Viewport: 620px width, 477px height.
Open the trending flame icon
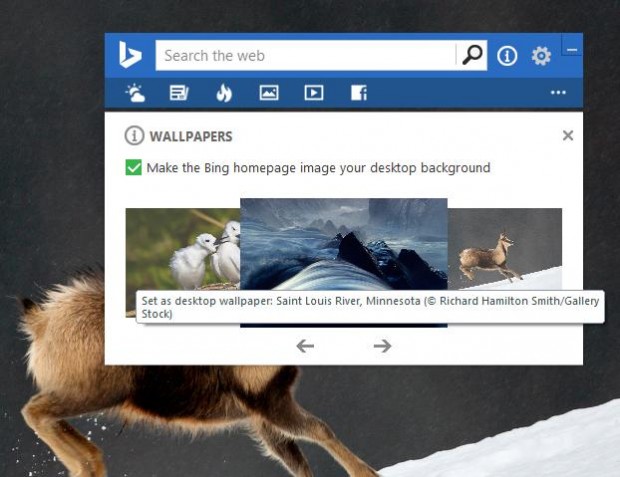click(x=224, y=93)
